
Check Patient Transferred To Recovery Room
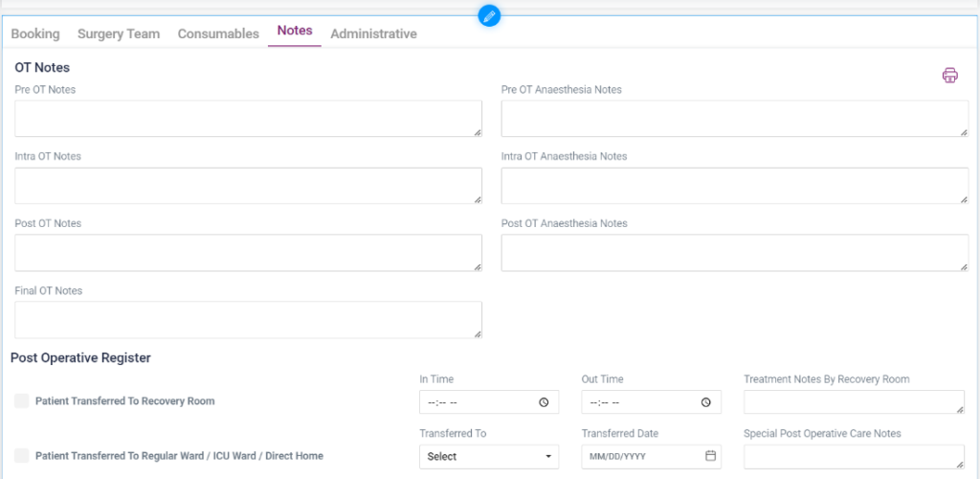22,401
